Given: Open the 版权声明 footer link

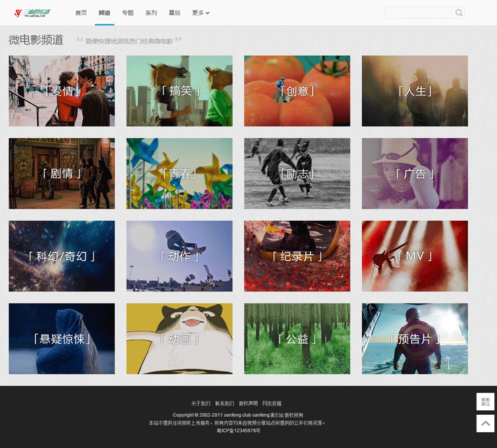Looking at the screenshot, I should [248, 404].
